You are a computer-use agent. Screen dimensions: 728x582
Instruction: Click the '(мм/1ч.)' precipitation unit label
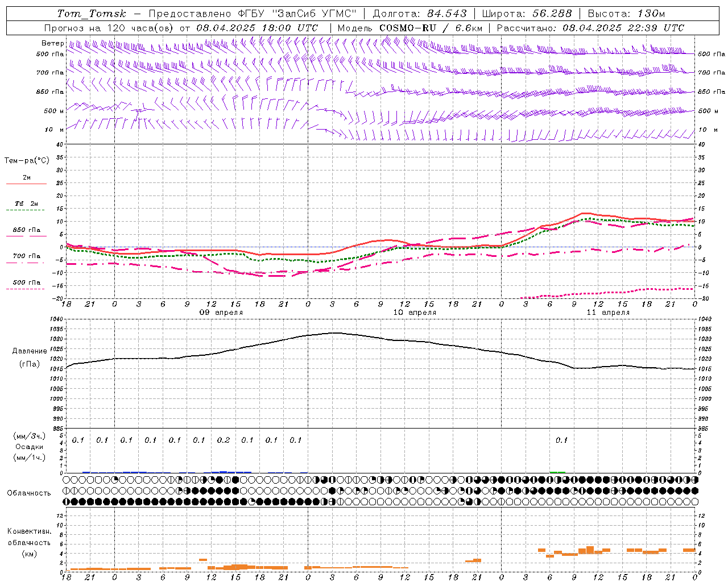(x=30, y=458)
